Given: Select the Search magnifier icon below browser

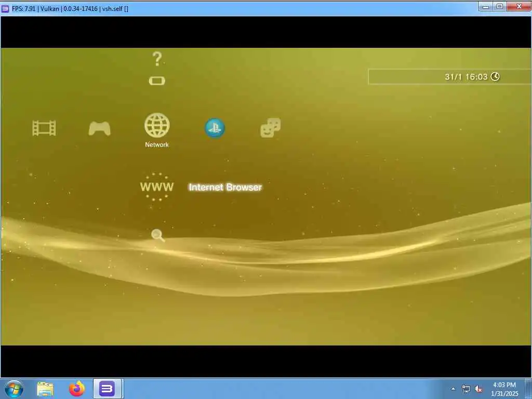Looking at the screenshot, I should (x=158, y=235).
